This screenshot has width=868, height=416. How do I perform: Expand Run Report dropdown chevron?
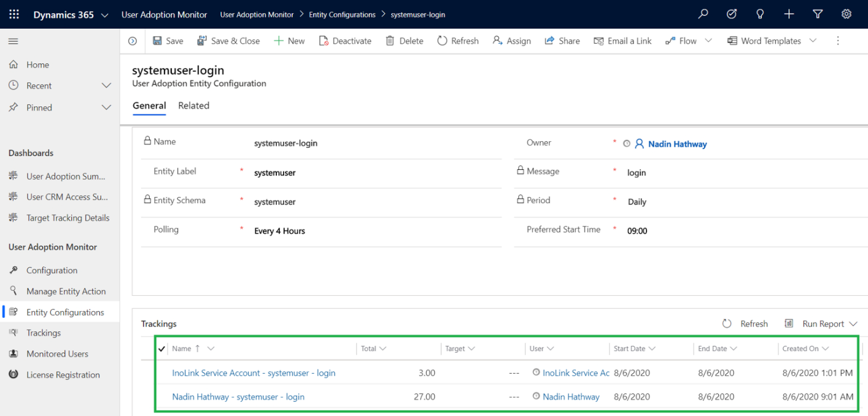click(853, 324)
